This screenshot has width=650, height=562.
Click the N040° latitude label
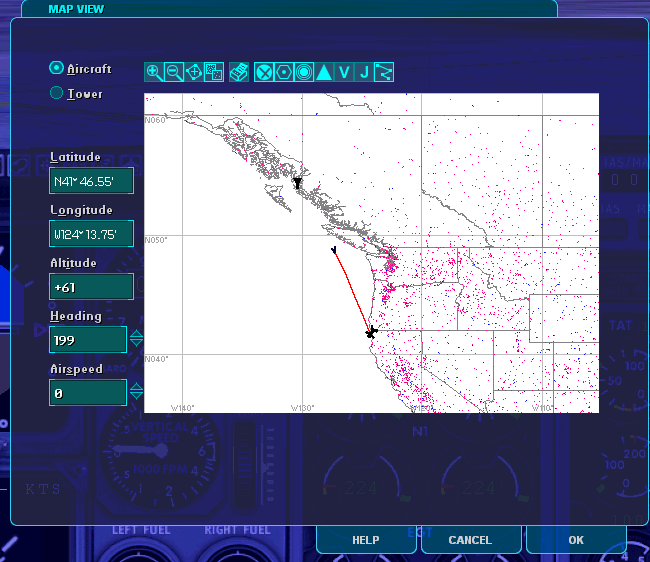click(x=156, y=359)
